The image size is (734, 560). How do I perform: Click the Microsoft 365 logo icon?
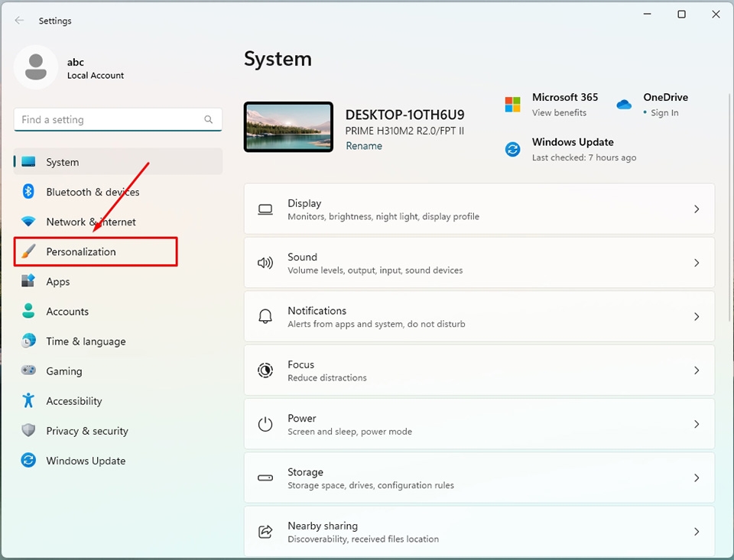click(512, 105)
